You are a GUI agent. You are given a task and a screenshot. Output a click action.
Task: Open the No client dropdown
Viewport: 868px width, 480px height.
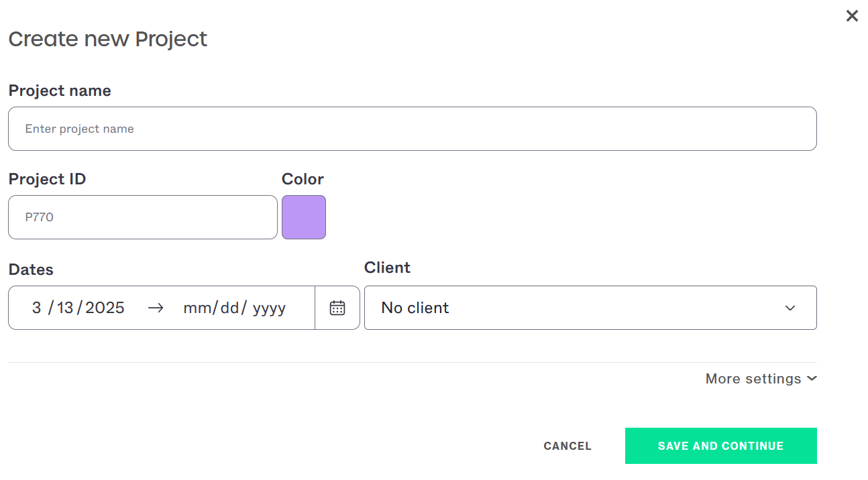(590, 308)
